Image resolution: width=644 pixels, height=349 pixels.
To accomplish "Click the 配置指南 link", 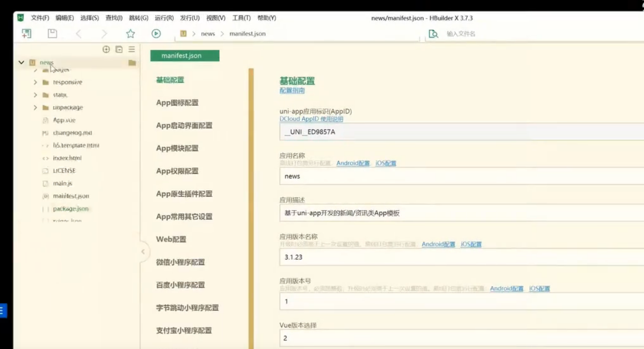I will 292,91.
